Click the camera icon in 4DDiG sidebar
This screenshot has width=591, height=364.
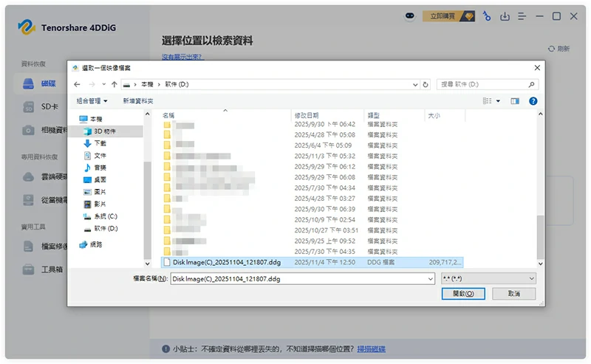pos(28,130)
